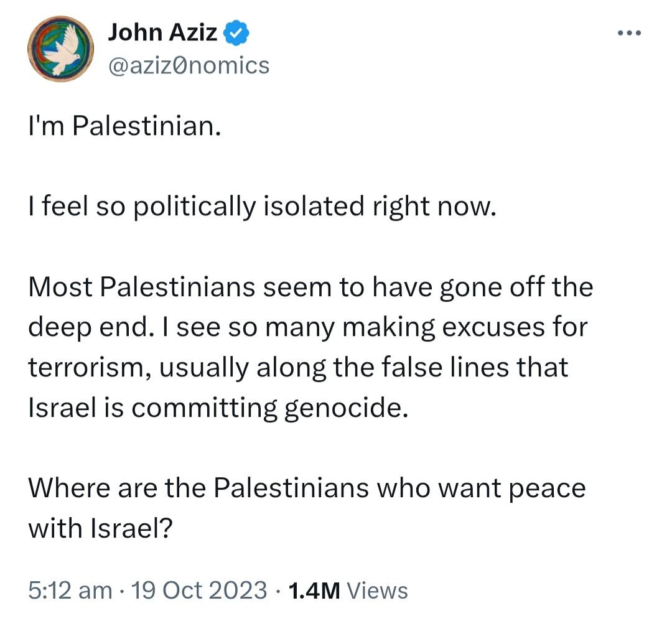The height and width of the screenshot is (621, 672).
Task: Click the politically isolated right now sentence
Action: (262, 207)
